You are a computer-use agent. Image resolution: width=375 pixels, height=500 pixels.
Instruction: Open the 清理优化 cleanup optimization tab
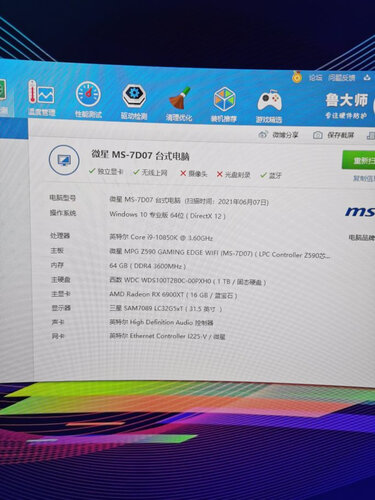pos(179,104)
